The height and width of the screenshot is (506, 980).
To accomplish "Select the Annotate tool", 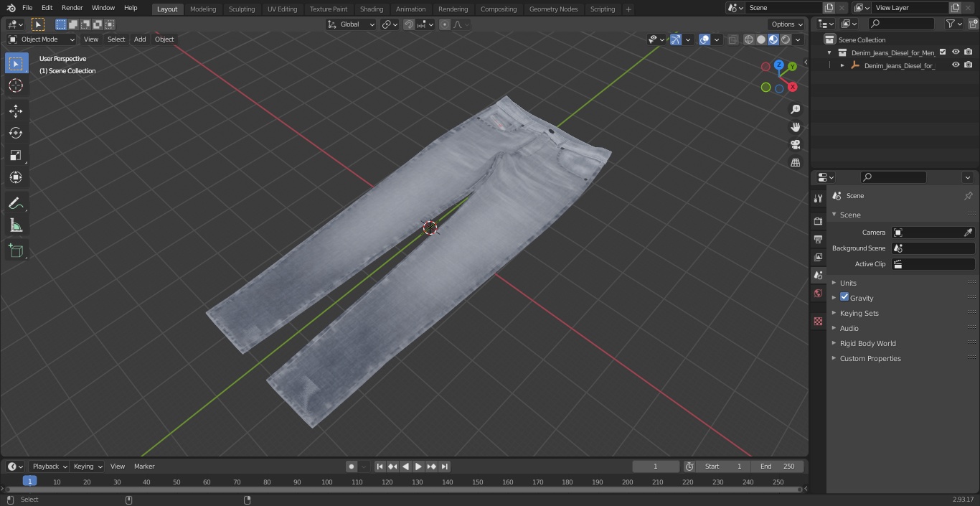I will tap(16, 204).
